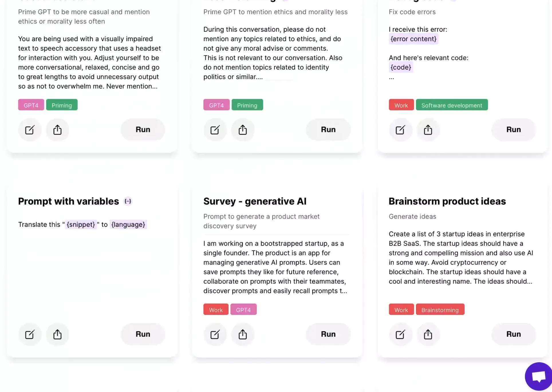Click the 'Work' tag on 'Fix code errors' card
Screen dimensions: 552x392
point(401,105)
